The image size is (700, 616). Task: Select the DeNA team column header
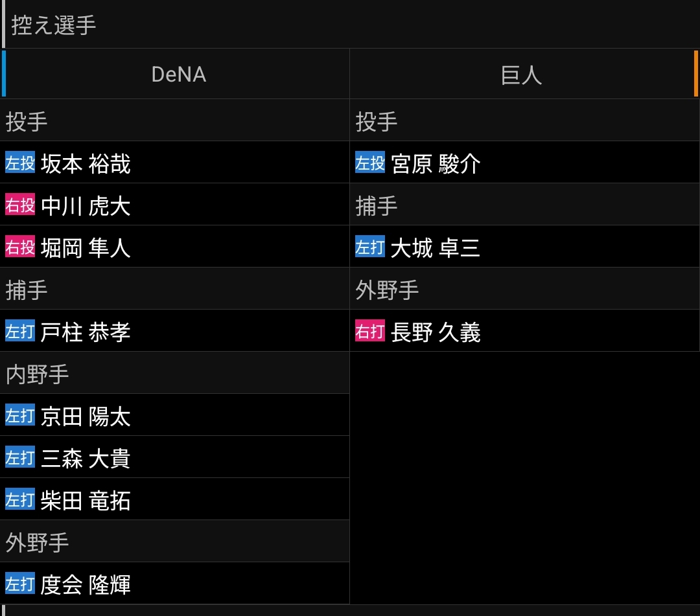178,74
